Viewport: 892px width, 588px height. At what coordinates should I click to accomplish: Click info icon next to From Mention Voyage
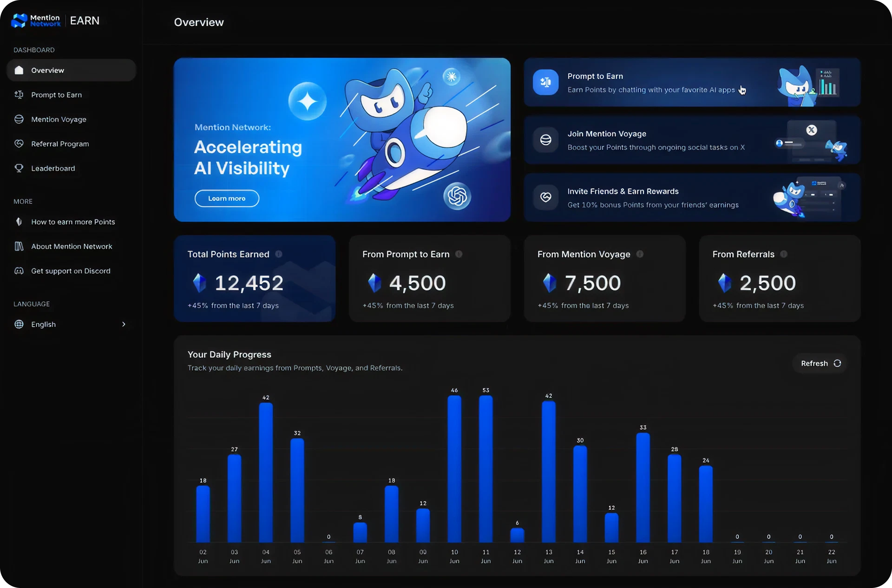640,254
